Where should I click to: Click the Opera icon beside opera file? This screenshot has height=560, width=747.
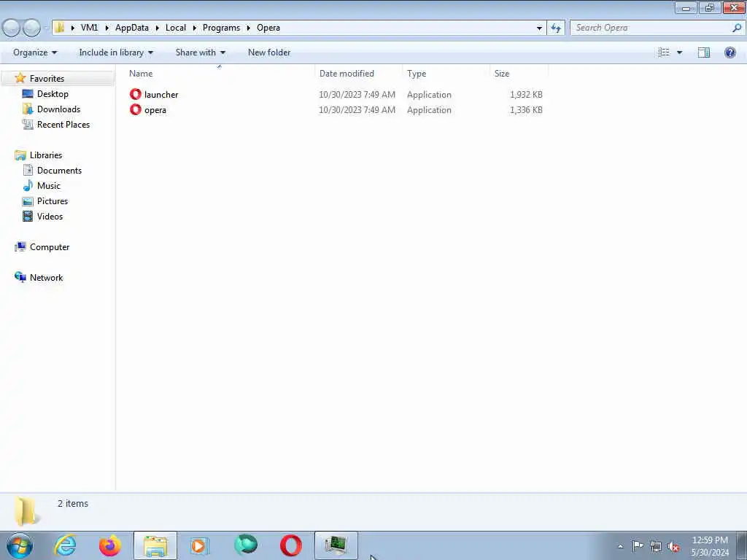pos(135,109)
